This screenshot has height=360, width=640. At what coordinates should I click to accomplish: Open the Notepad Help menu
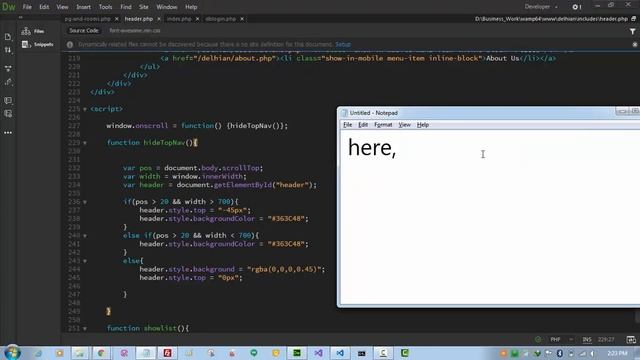(423, 125)
